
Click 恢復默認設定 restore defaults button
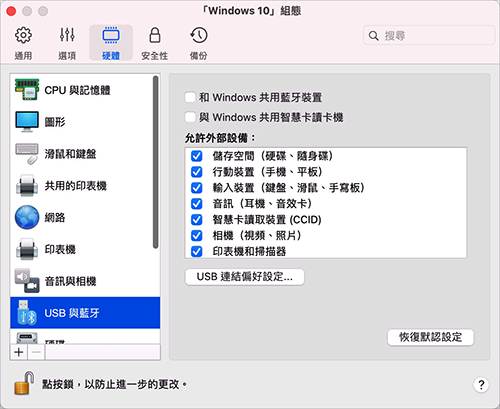coord(430,337)
